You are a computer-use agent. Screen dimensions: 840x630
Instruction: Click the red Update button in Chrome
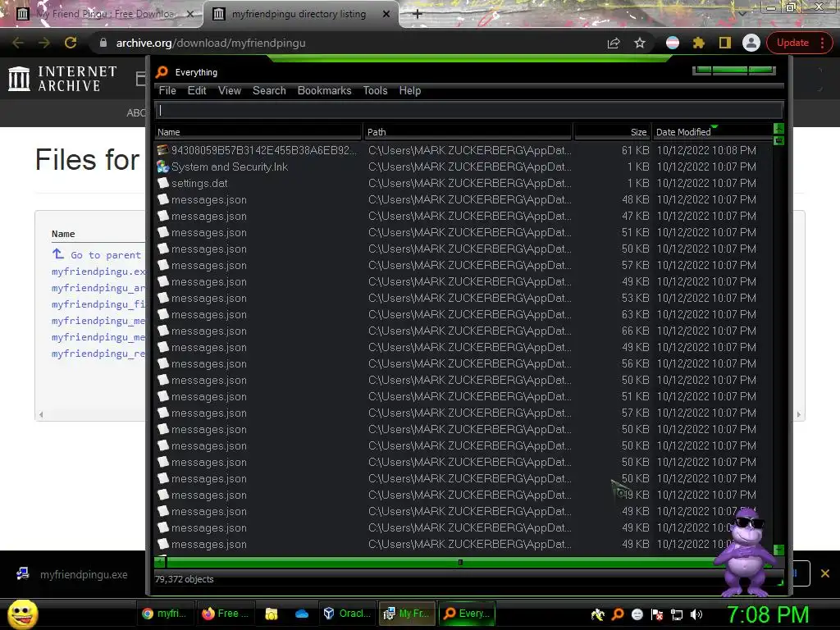800,43
